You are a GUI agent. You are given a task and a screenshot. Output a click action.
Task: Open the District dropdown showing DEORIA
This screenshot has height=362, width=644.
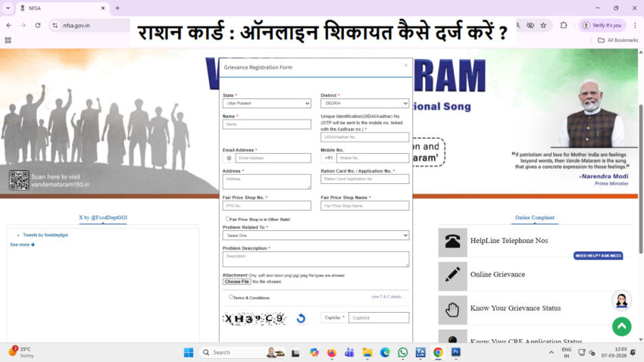point(364,103)
